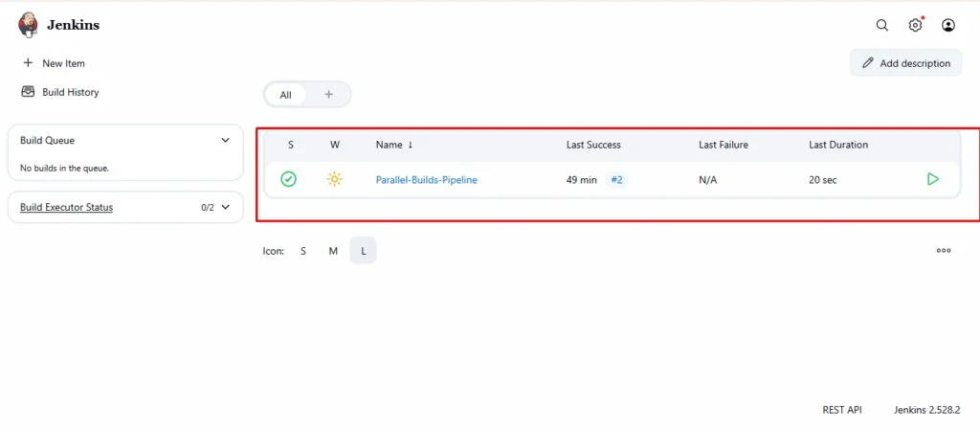This screenshot has width=980, height=432.
Task: Click the green play build icon
Action: click(933, 179)
